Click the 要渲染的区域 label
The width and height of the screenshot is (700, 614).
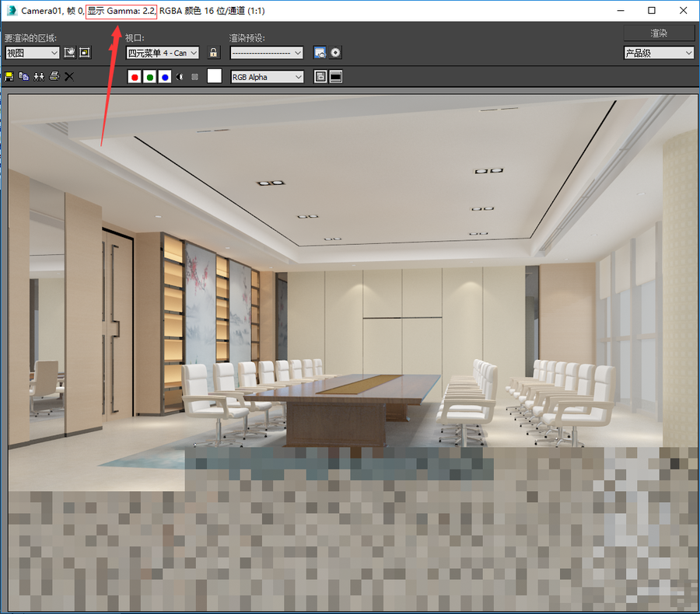[x=30, y=38]
